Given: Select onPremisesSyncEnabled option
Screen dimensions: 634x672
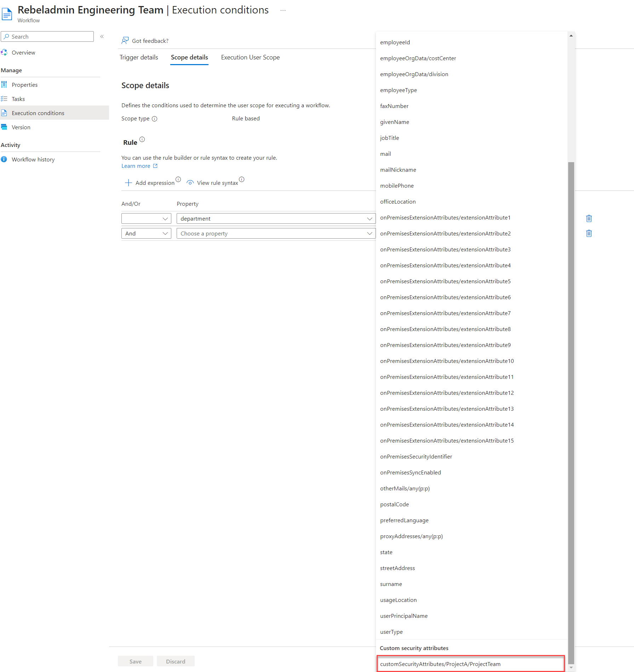Looking at the screenshot, I should tap(472, 472).
